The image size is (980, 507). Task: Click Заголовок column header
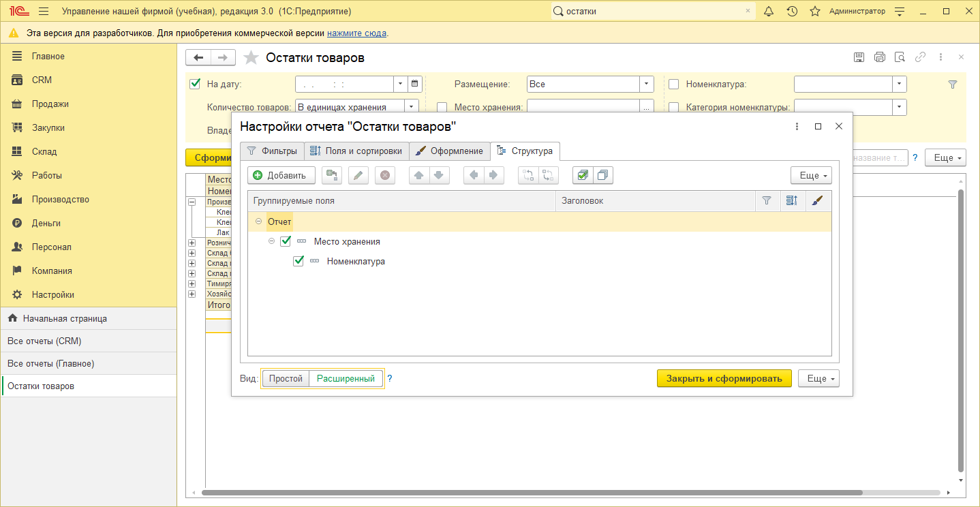[655, 201]
